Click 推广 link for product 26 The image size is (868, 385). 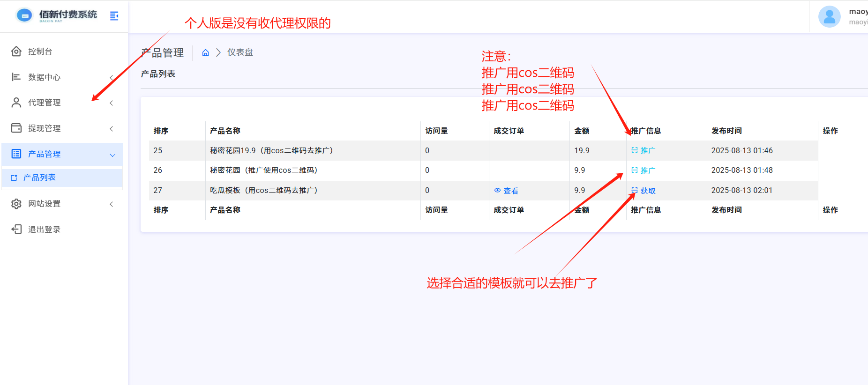pyautogui.click(x=647, y=170)
